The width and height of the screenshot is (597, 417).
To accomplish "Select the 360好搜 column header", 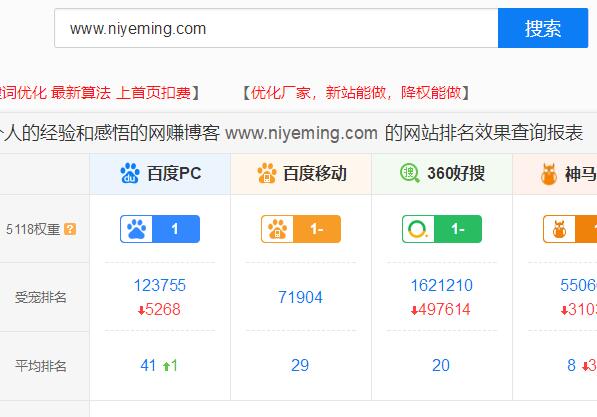I will tap(442, 174).
